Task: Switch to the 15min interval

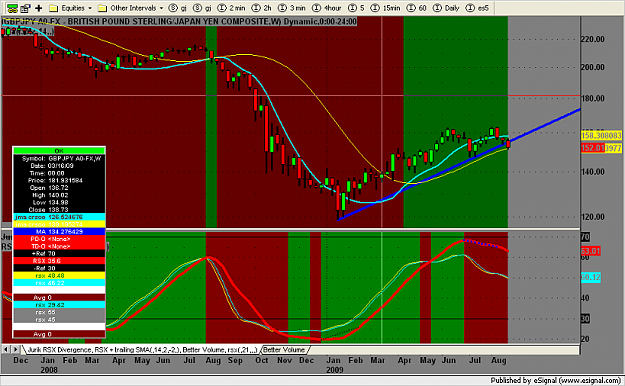Action: 385,8
